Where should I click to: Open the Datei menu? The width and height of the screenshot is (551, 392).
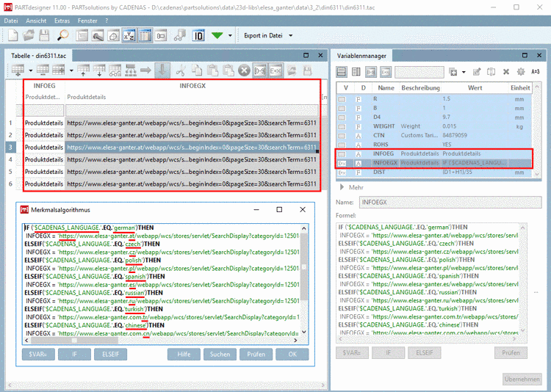click(x=11, y=21)
